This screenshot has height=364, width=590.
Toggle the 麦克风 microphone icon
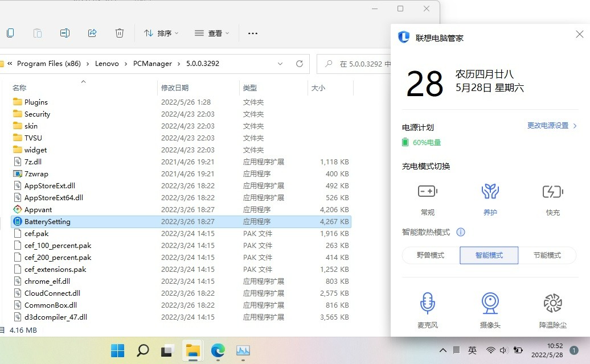[x=428, y=303]
